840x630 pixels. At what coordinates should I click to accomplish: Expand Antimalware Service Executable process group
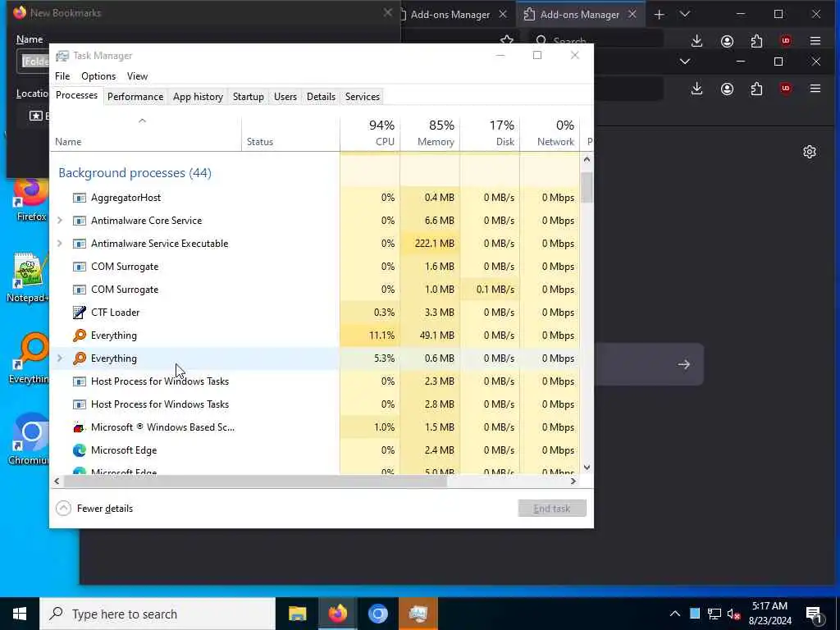60,244
